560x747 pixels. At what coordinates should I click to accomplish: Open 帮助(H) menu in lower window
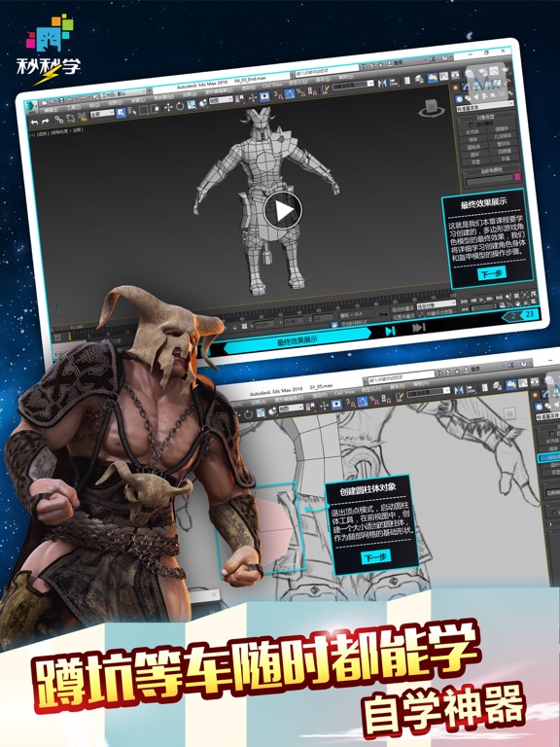click(x=421, y=384)
